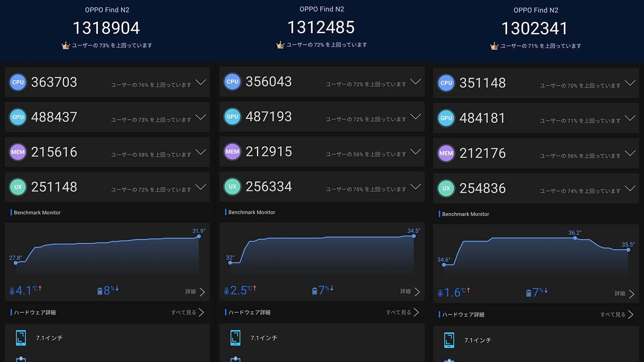The image size is (644, 362).
Task: Click the phone screen icon in rightmost panel
Action: coord(449,340)
